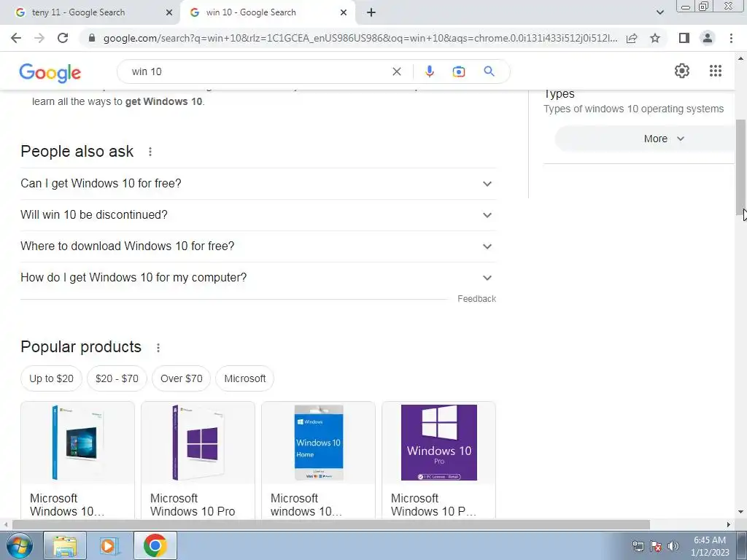Viewport: 747px width, 560px height.
Task: Bookmark this tab with the star icon
Action: tap(655, 38)
